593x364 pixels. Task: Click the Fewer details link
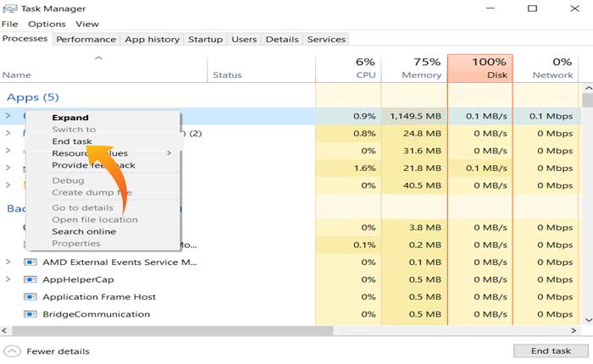pos(58,351)
